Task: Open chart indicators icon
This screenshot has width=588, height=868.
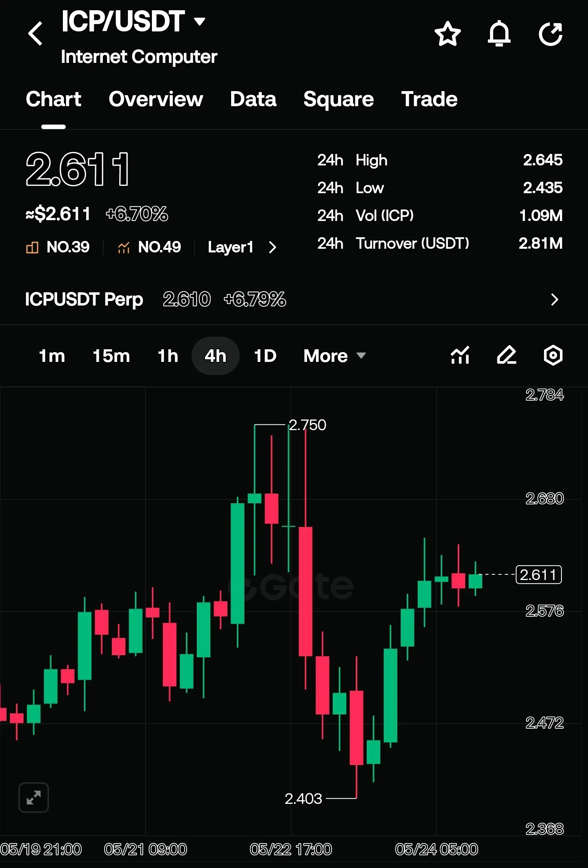Action: click(460, 355)
